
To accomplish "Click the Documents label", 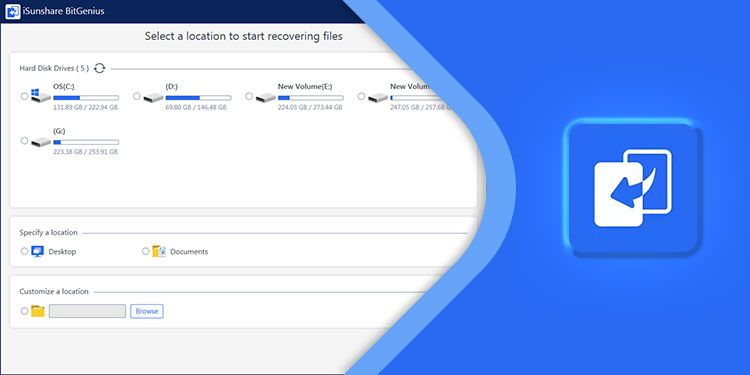I will tap(189, 252).
